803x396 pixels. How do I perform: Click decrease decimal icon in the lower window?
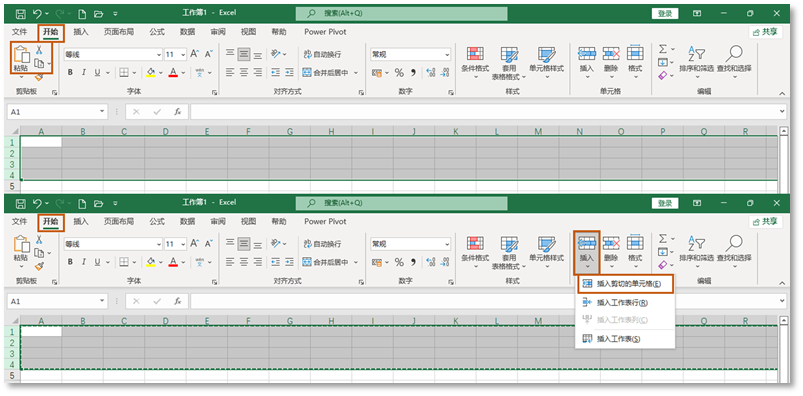click(x=445, y=262)
